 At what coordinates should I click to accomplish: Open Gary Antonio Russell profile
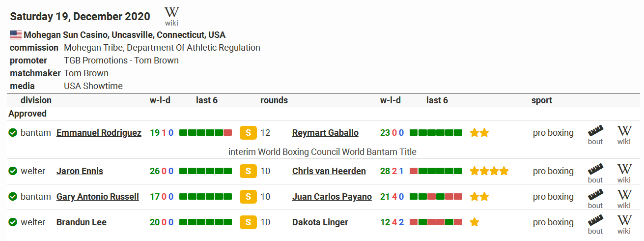tap(98, 197)
